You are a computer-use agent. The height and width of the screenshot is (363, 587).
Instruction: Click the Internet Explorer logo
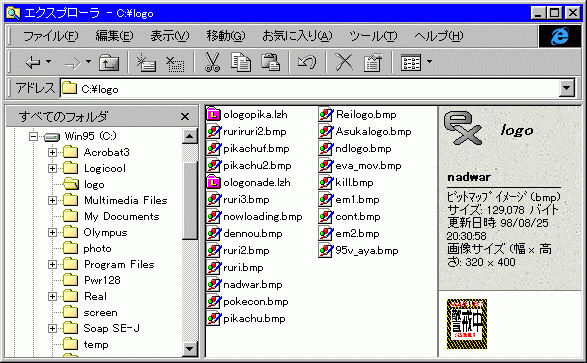[x=560, y=36]
